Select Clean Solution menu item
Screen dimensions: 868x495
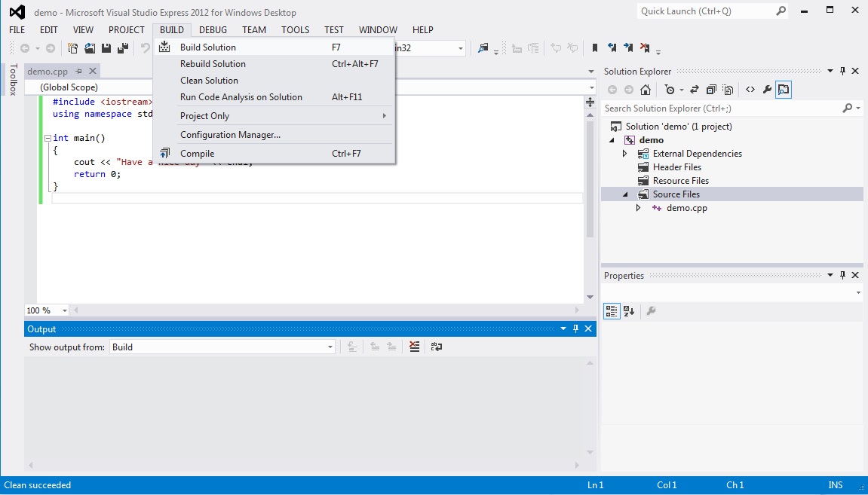(274, 80)
